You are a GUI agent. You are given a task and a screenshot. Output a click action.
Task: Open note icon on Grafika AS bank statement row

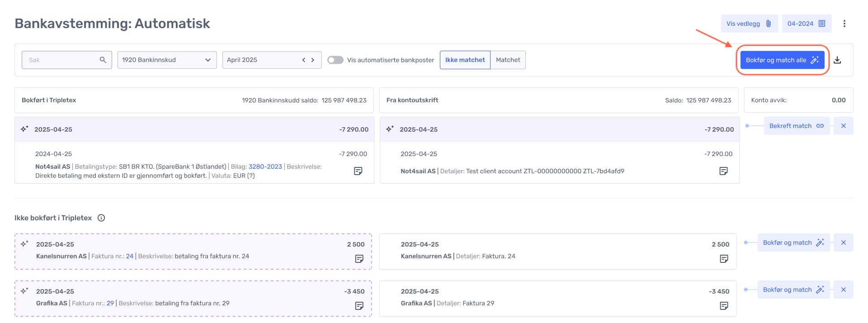tap(724, 306)
